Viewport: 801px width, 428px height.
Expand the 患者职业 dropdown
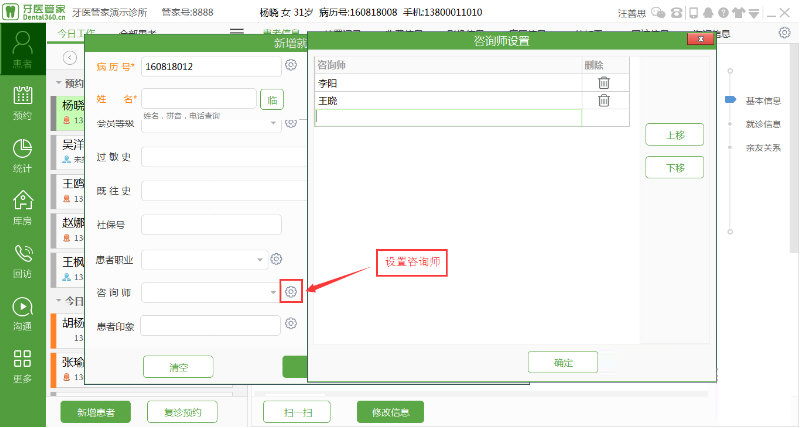click(260, 259)
